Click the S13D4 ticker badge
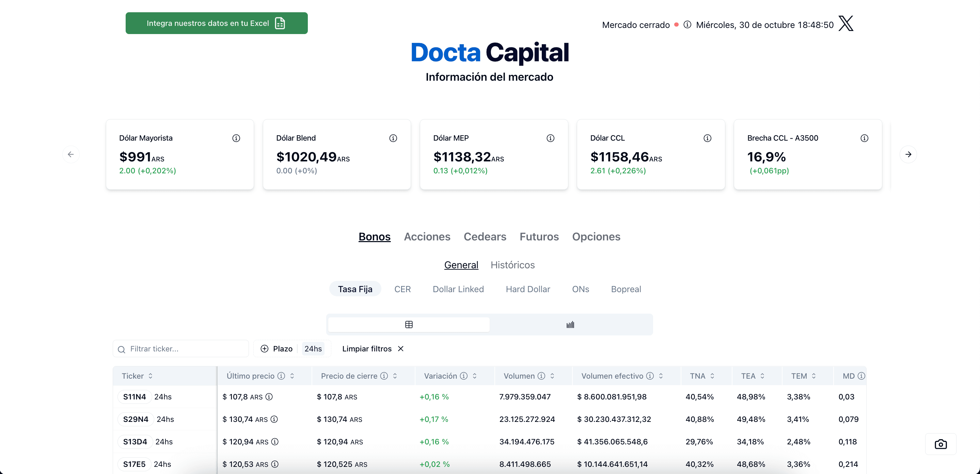This screenshot has width=980, height=474. click(135, 442)
